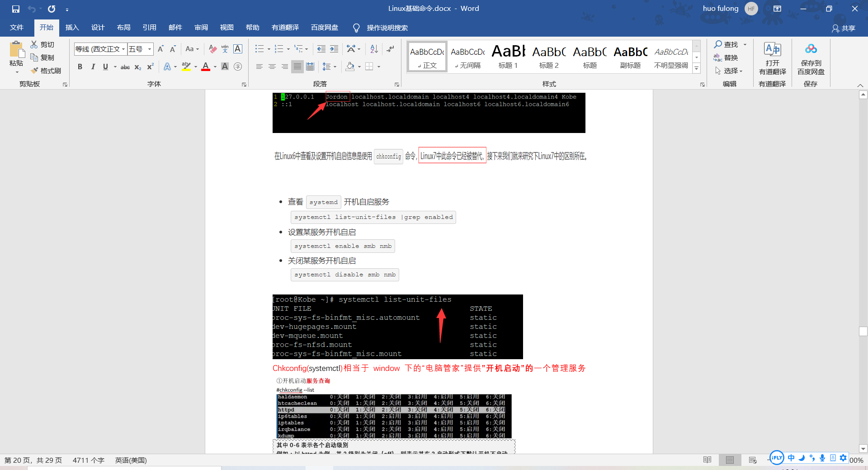Toggle show paragraph marks
Viewport: 868px width, 470px height.
click(391, 49)
